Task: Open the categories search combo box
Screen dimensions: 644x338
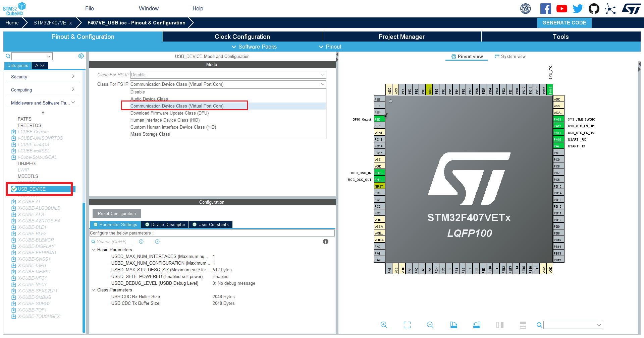Action: click(x=32, y=56)
